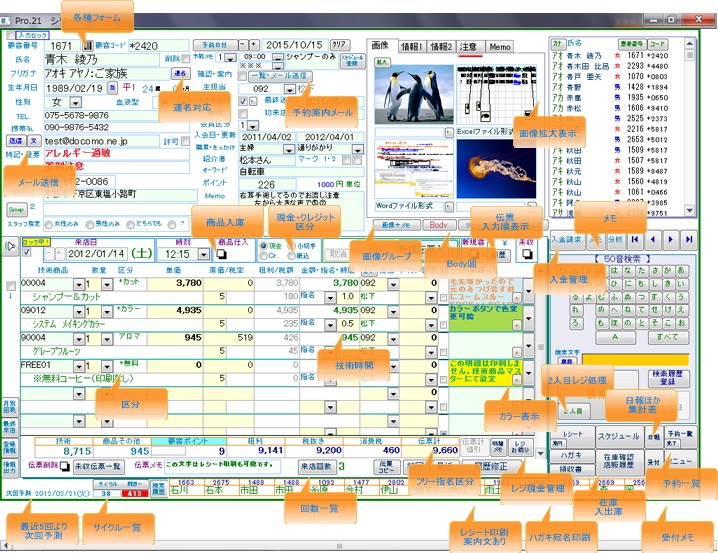The width and height of the screenshot is (718, 553).
Task: Click the 氏名 name input field
Action: 102,59
